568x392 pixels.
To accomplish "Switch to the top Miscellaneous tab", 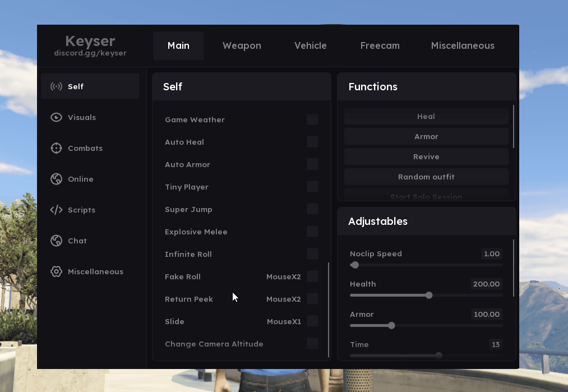I will point(463,45).
